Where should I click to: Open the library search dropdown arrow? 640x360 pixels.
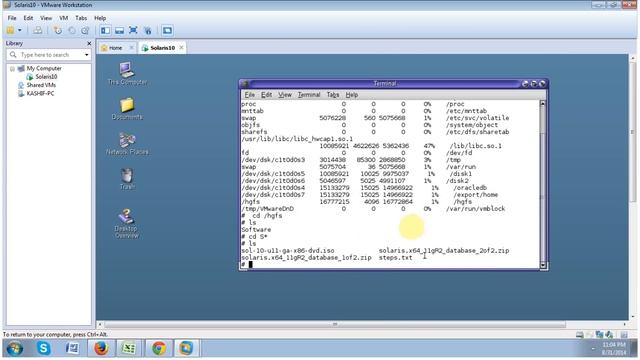pos(87,55)
